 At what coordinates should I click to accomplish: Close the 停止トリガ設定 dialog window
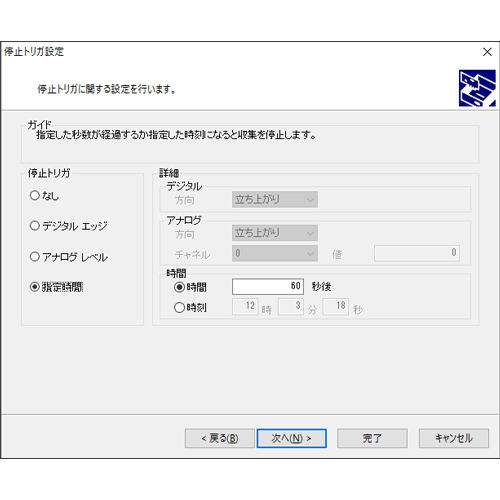pos(487,52)
